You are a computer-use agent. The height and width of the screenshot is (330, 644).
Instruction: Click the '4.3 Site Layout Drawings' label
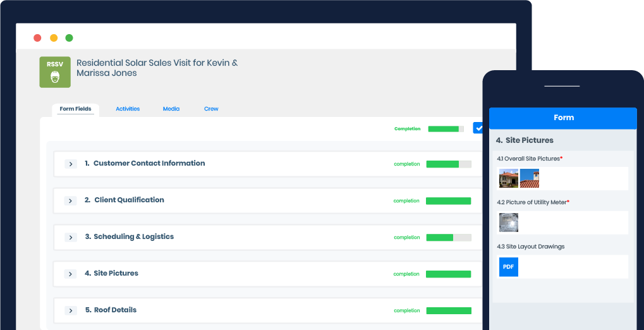(x=531, y=247)
